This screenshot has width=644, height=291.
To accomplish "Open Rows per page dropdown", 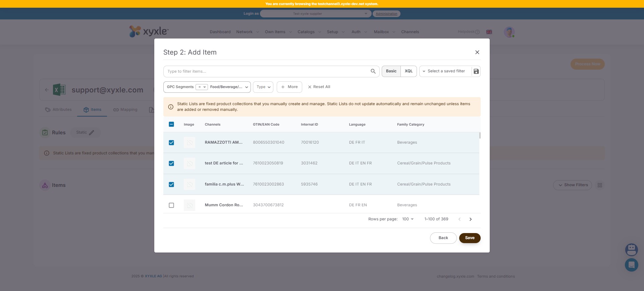I will pos(408,219).
